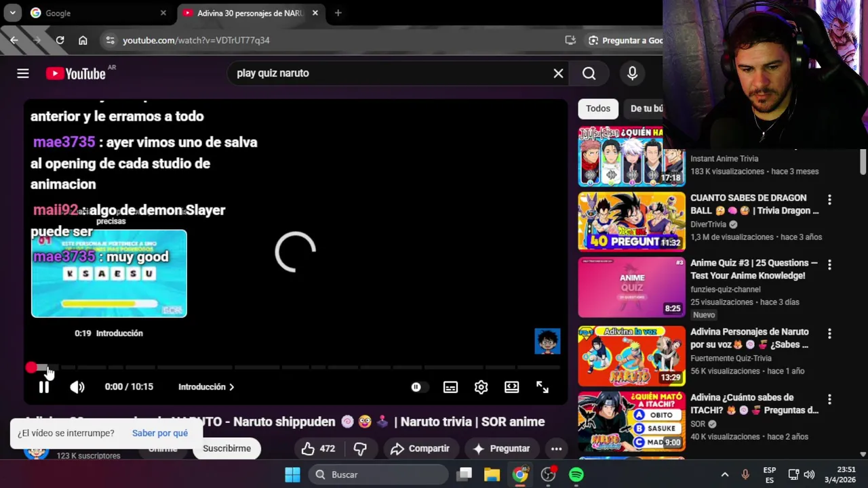The width and height of the screenshot is (868, 488).
Task: Open the tab search dropdown arrow
Action: tap(12, 13)
